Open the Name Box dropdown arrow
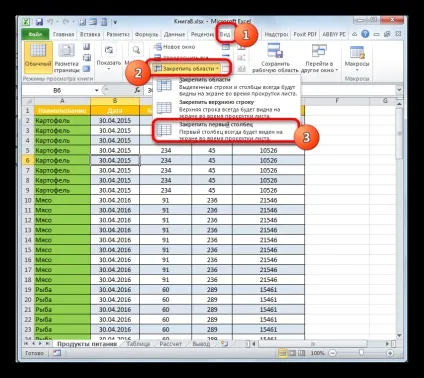The width and height of the screenshot is (424, 378). click(x=97, y=90)
